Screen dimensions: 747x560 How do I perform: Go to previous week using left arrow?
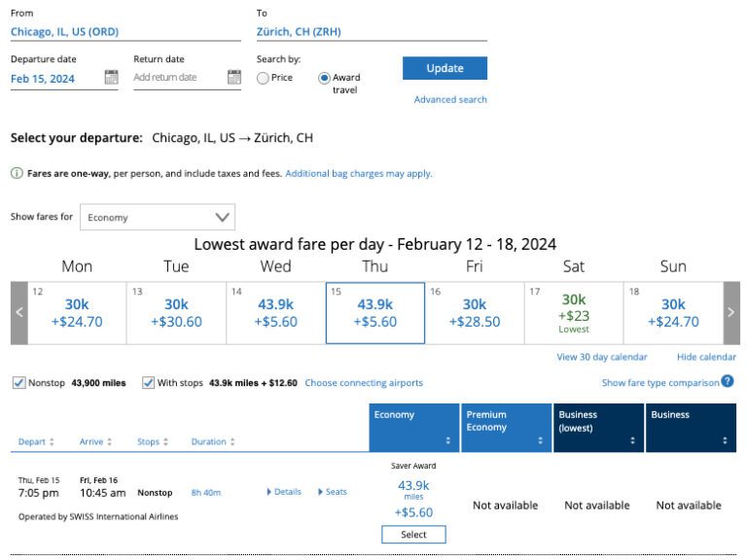(18, 313)
